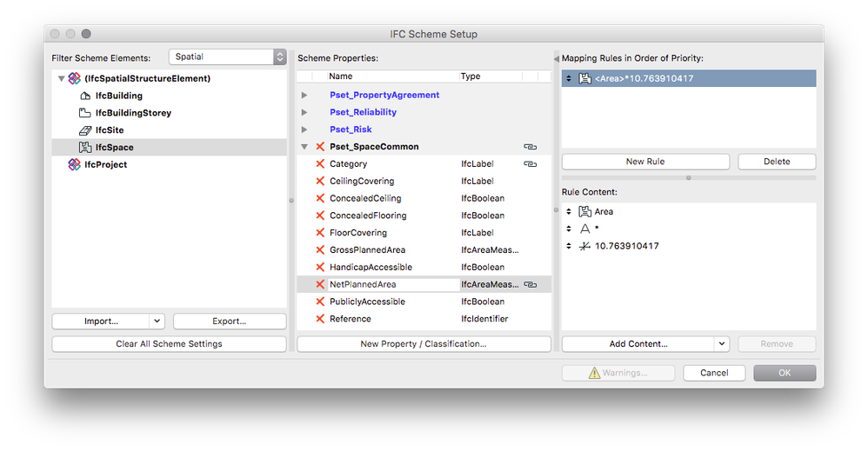
Task: Click the link icon on NetPlannedArea row
Action: (530, 284)
